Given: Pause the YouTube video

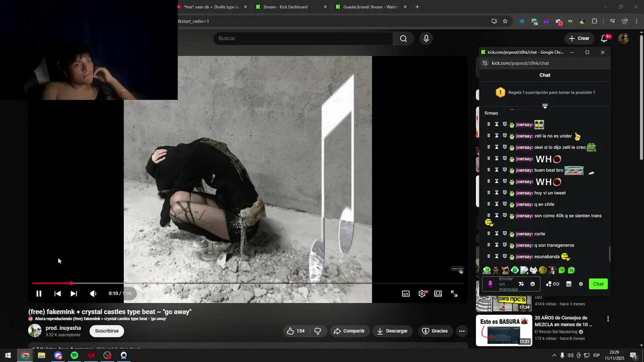Looking at the screenshot, I should click(x=39, y=294).
